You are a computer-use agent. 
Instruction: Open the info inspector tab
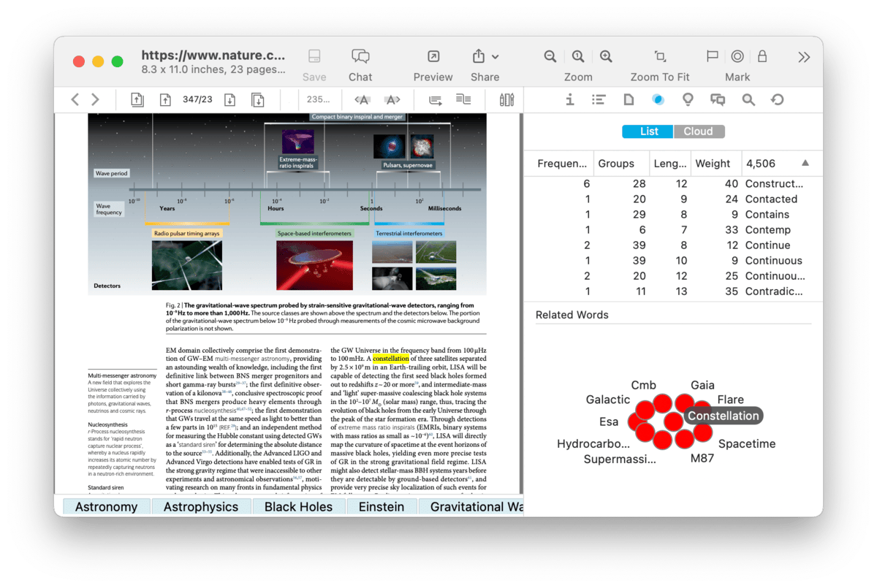(570, 100)
